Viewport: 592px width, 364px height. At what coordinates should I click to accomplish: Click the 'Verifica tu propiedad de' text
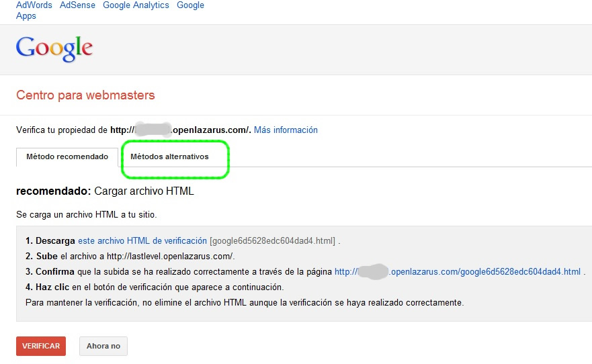click(62, 130)
